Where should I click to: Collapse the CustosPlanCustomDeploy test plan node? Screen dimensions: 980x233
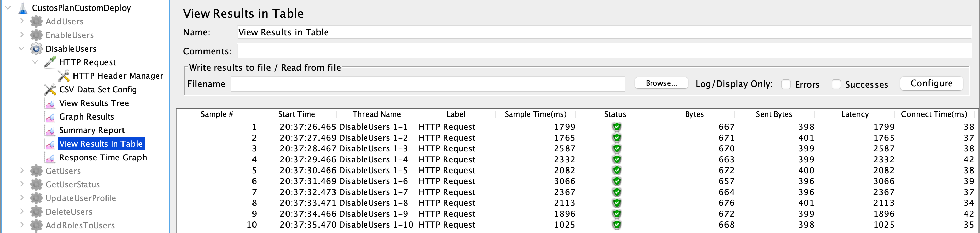8,7
